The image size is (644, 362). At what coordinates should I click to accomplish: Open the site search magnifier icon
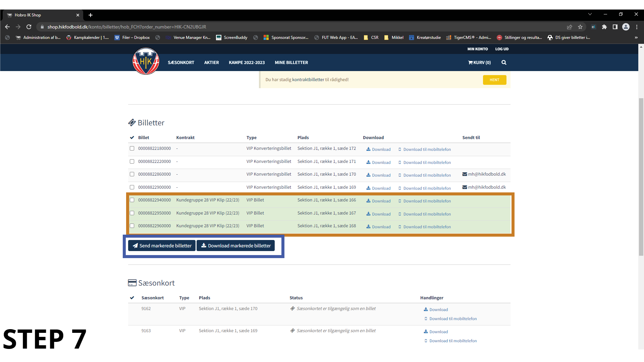[504, 62]
